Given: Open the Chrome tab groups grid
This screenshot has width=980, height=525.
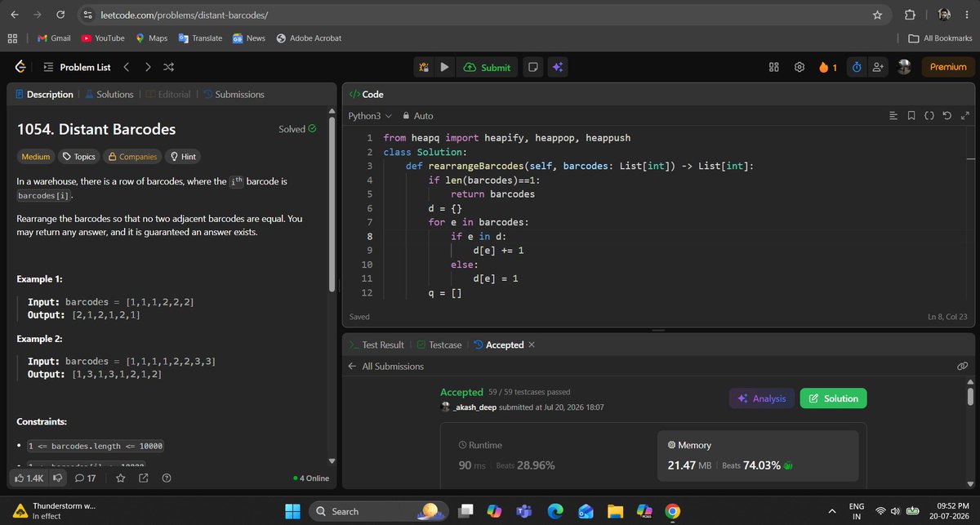Looking at the screenshot, I should click(12, 38).
